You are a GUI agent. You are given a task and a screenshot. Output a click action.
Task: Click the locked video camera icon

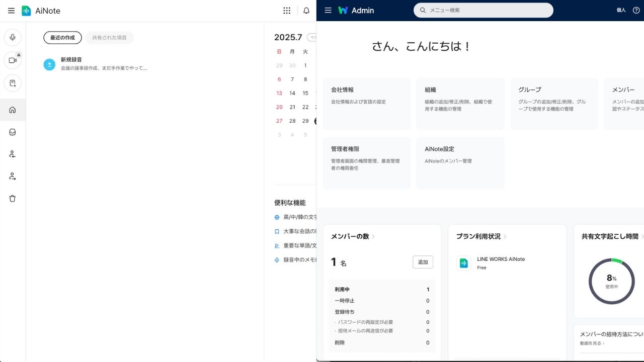(13, 60)
